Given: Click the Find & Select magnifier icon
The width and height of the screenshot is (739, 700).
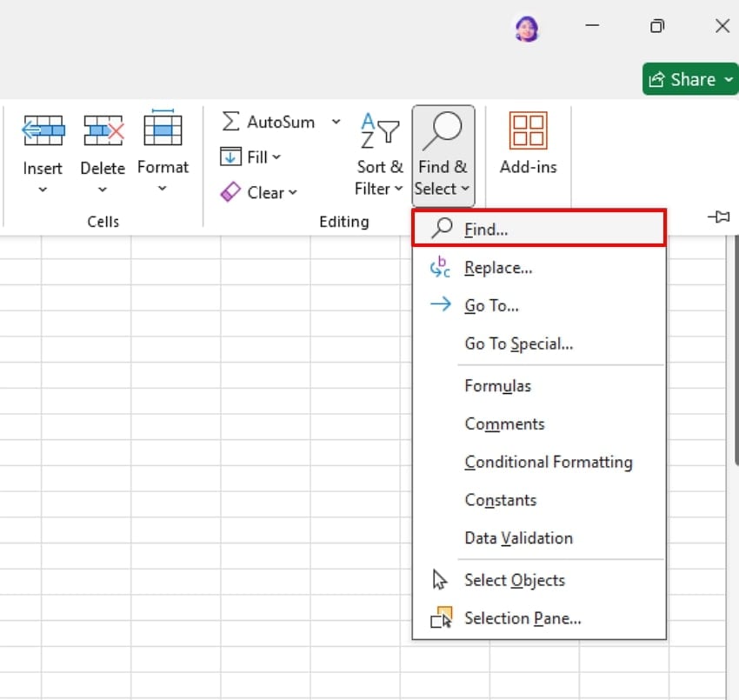Looking at the screenshot, I should tap(443, 131).
